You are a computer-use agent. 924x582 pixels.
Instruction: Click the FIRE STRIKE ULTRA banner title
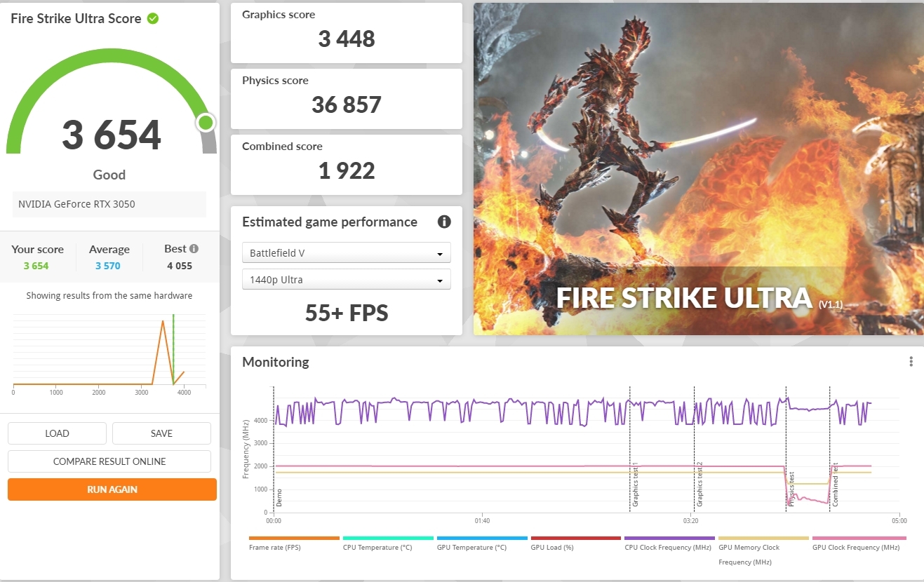point(683,297)
